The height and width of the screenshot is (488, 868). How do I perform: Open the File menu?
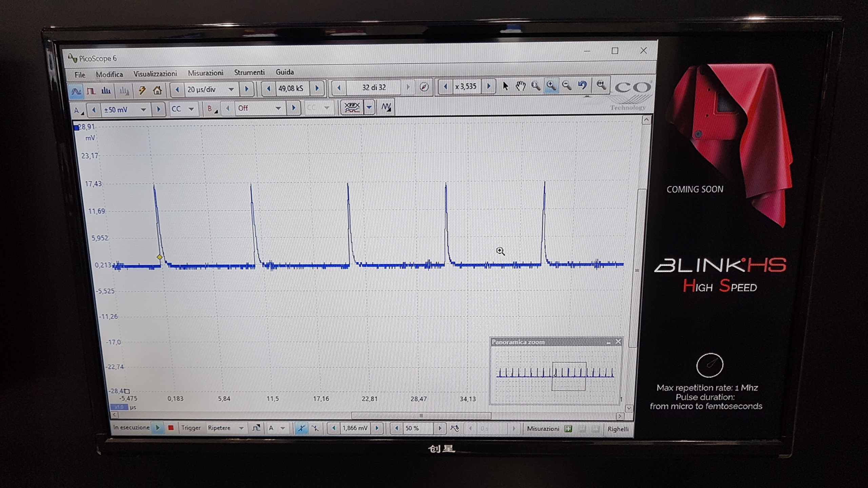pyautogui.click(x=80, y=75)
